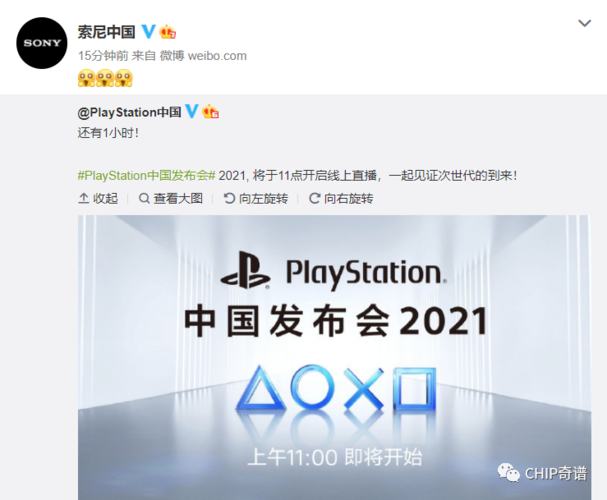Open the #PlayStation中国发布会# hashtag topic
The width and height of the screenshot is (607, 500).
click(146, 176)
